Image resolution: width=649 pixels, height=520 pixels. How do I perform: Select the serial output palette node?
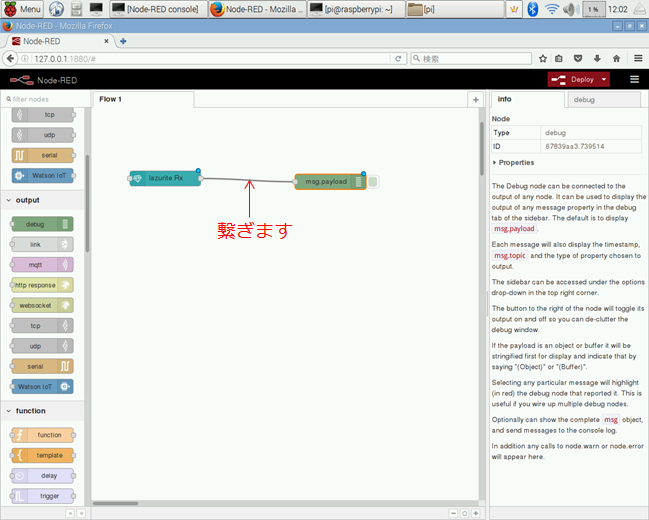43,366
